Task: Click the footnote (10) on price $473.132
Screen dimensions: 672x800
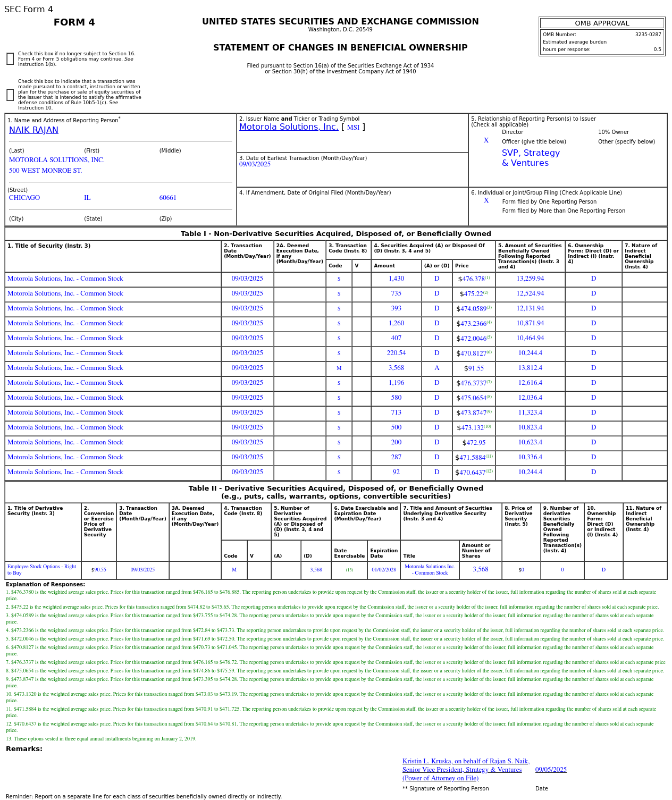Action: [x=488, y=426]
